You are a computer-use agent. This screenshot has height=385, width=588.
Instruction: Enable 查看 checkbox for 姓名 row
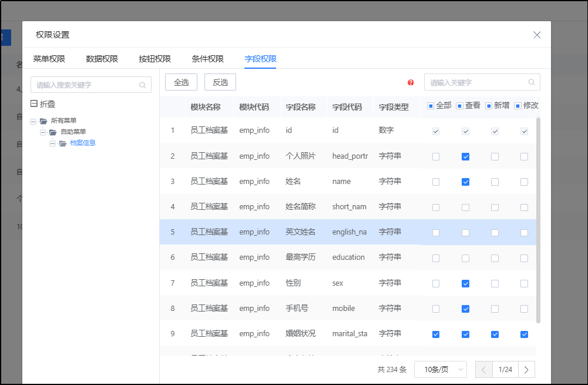[x=465, y=182]
